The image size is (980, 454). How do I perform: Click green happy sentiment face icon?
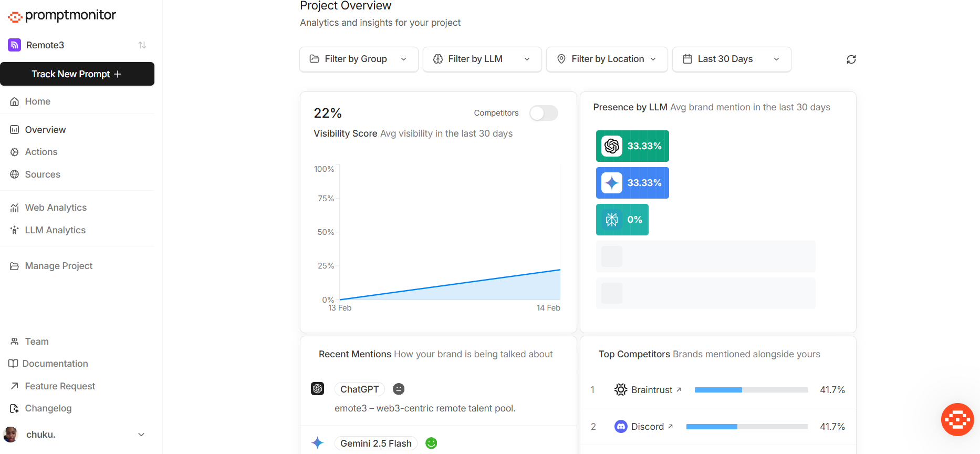click(431, 443)
